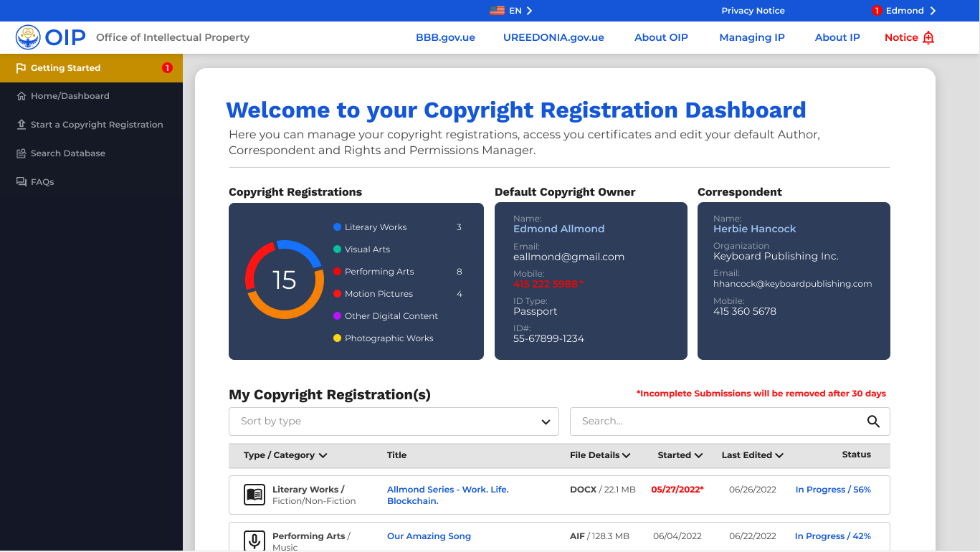Click the Start a Copyright Registration upload icon
This screenshot has height=552, width=980.
point(22,125)
